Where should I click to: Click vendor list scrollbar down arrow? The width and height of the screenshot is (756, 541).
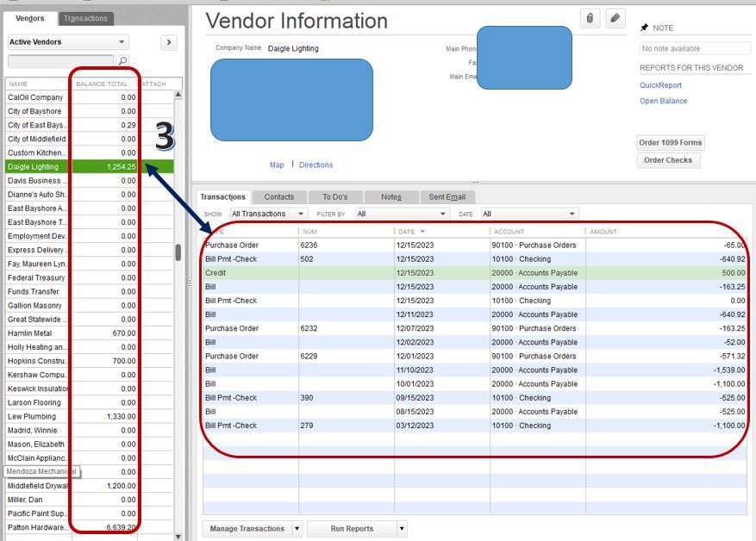point(178,536)
